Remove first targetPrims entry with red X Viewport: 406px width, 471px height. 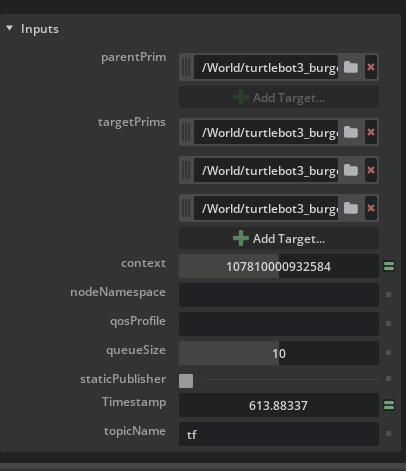[371, 132]
